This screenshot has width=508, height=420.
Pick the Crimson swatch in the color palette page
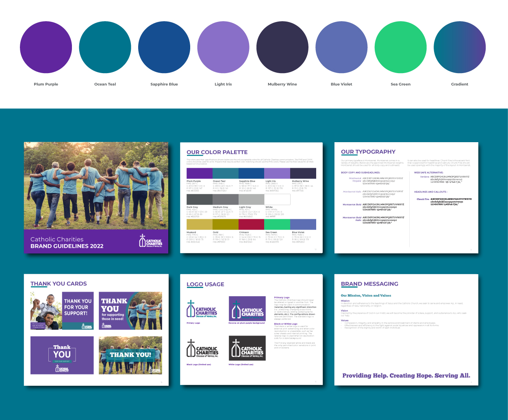click(251, 224)
